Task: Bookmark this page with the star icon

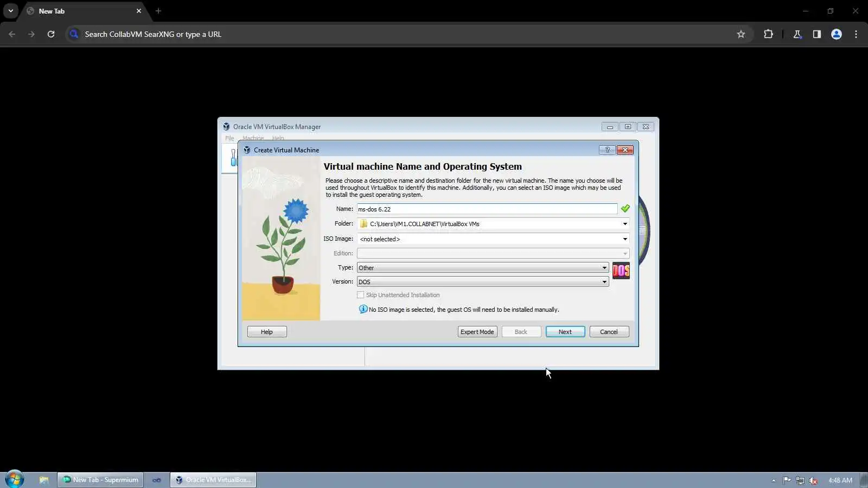Action: (741, 34)
